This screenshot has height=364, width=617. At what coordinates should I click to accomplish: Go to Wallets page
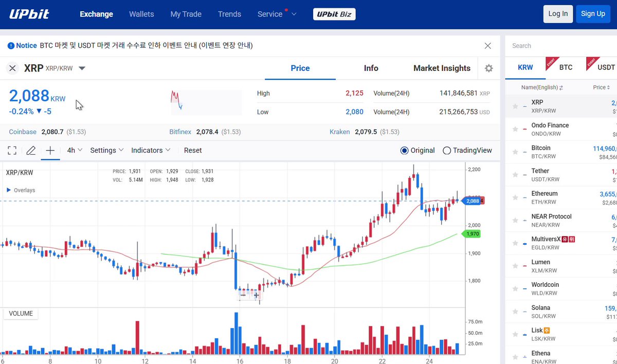[141, 14]
